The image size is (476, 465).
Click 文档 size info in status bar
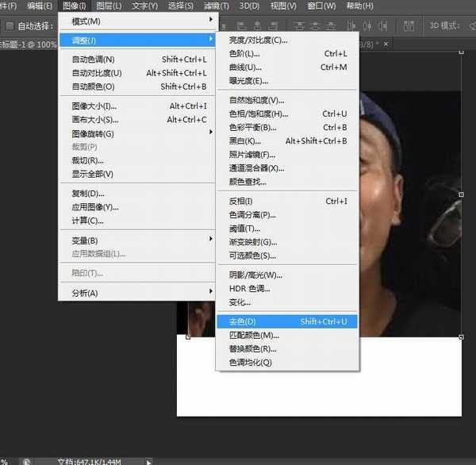tap(87, 460)
